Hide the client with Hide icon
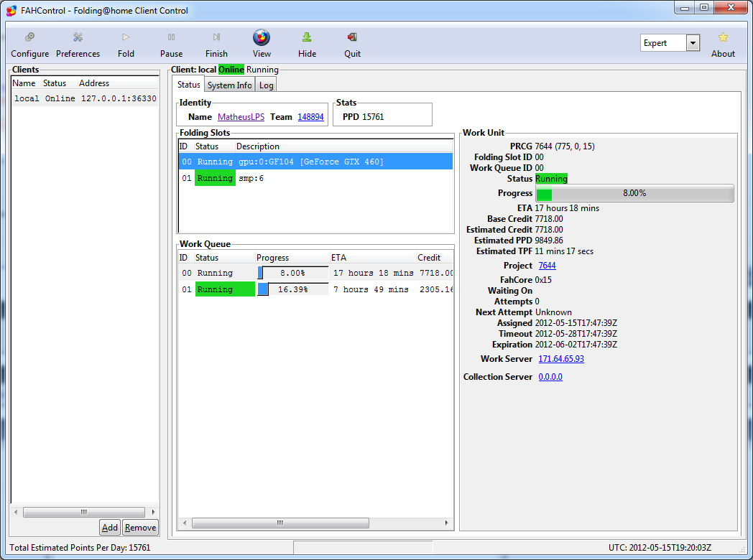 point(307,45)
